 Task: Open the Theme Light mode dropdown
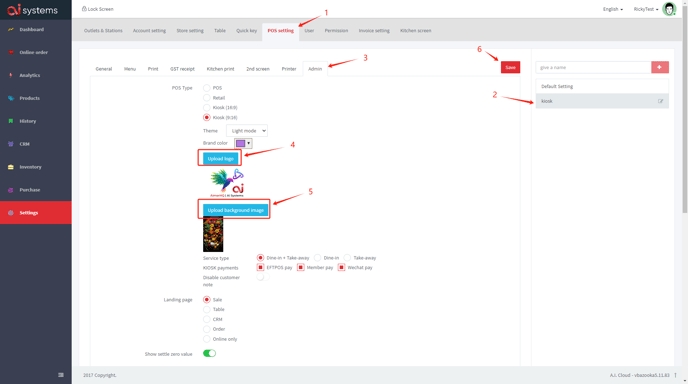point(247,131)
